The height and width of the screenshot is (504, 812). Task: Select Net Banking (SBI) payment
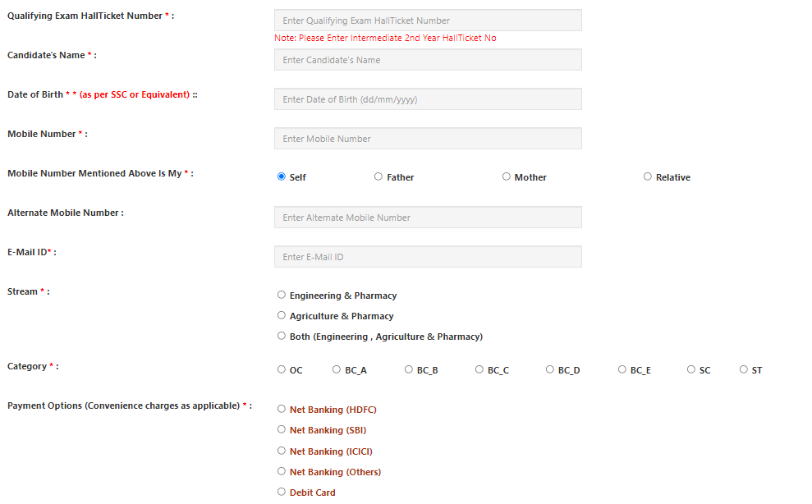[x=282, y=429]
